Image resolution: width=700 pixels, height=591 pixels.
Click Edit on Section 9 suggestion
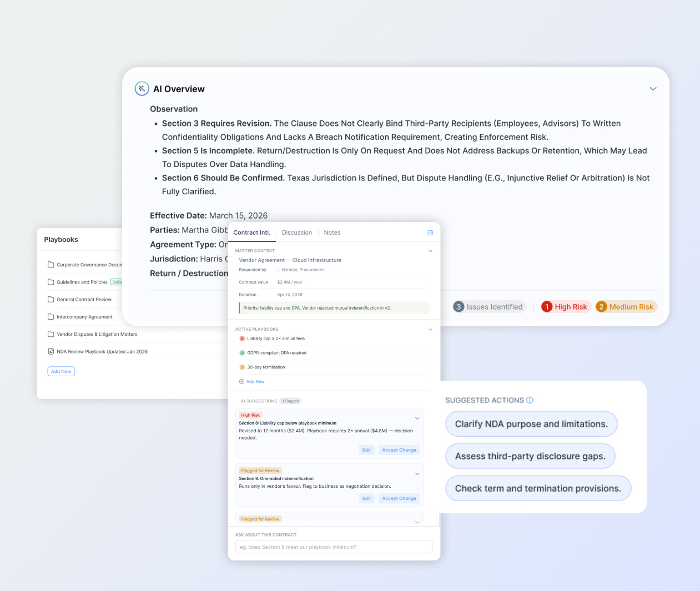[366, 498]
